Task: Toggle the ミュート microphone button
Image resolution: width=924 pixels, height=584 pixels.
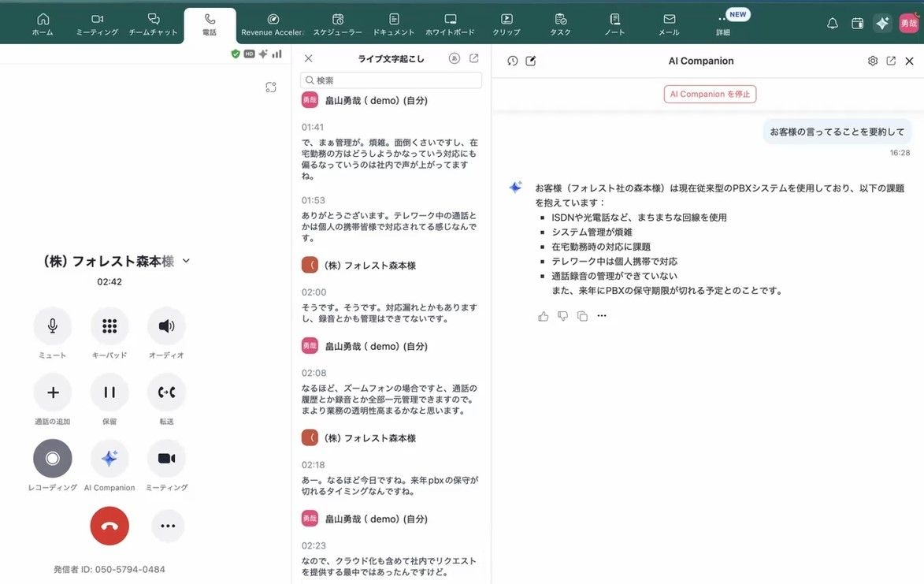Action: [53, 325]
